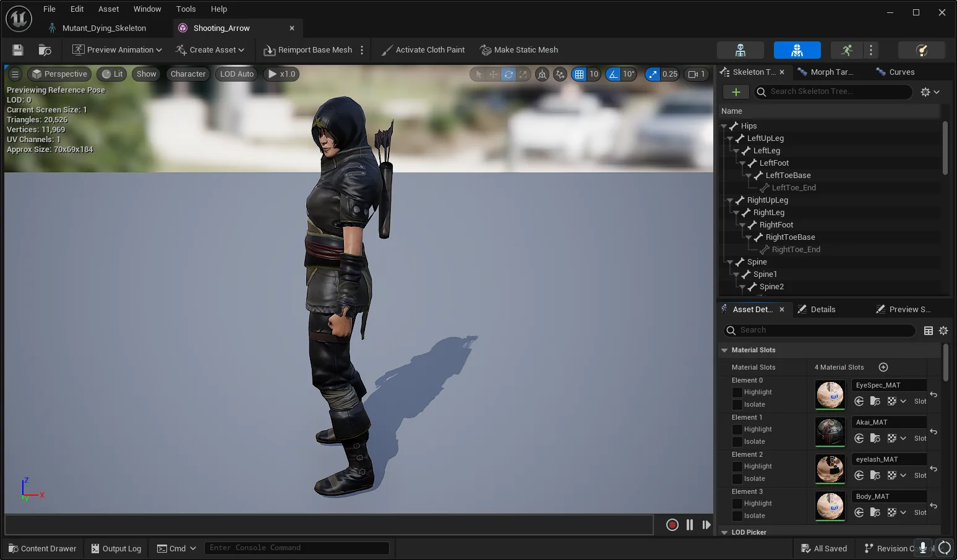957x560 pixels.
Task: Open the Preview Animation dropdown
Action: [x=117, y=50]
